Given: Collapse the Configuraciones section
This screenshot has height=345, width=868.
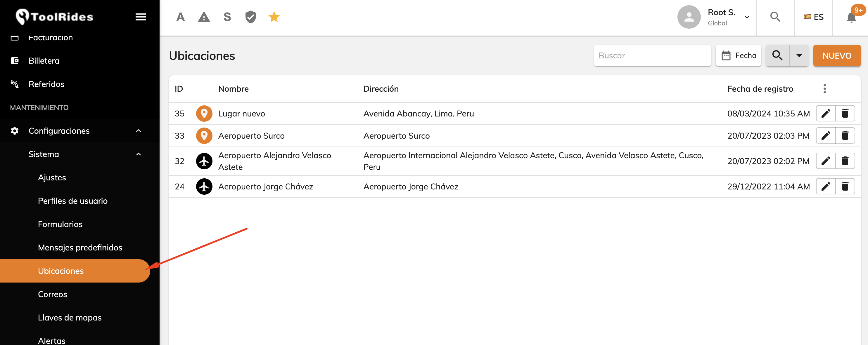Looking at the screenshot, I should click(139, 131).
